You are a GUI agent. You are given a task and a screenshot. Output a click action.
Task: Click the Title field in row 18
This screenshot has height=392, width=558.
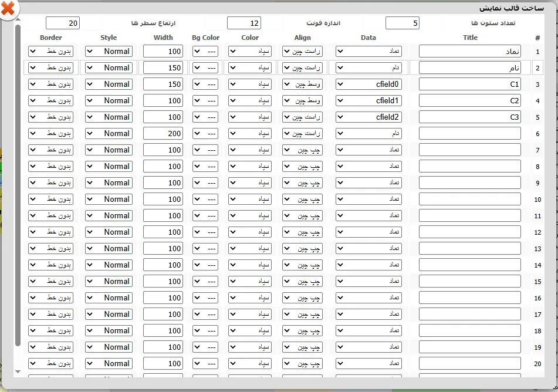pyautogui.click(x=470, y=330)
